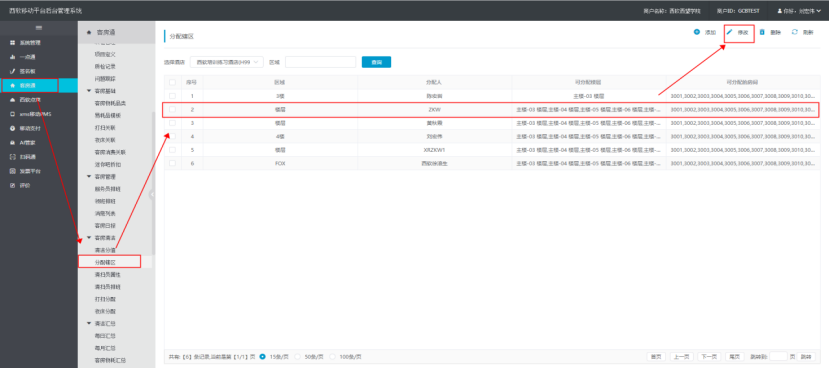
Task: Click the 首页 pagination button
Action: click(x=656, y=357)
